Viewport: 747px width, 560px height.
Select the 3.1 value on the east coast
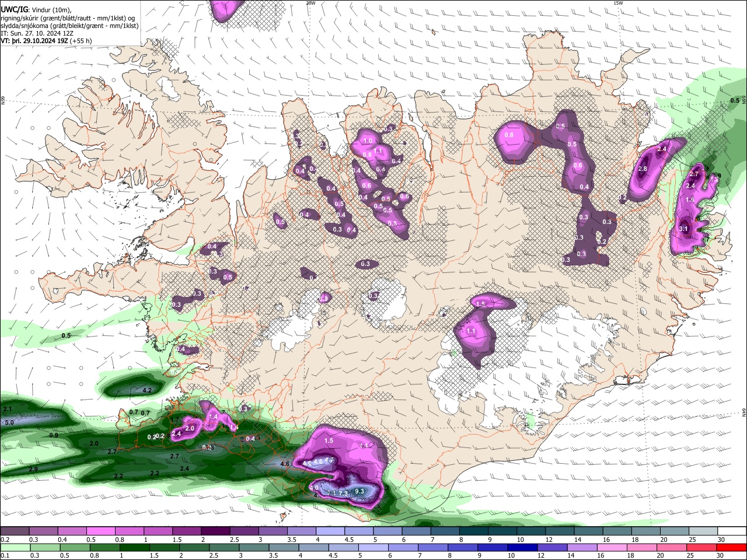(x=684, y=229)
